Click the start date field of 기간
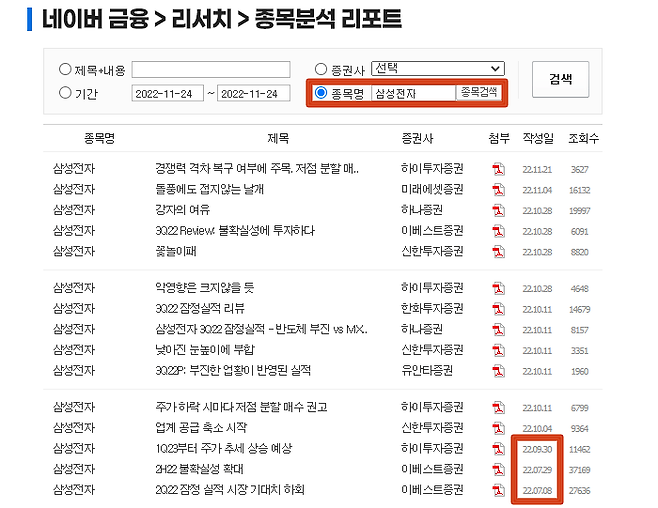The width and height of the screenshot is (658, 508). pos(166,93)
